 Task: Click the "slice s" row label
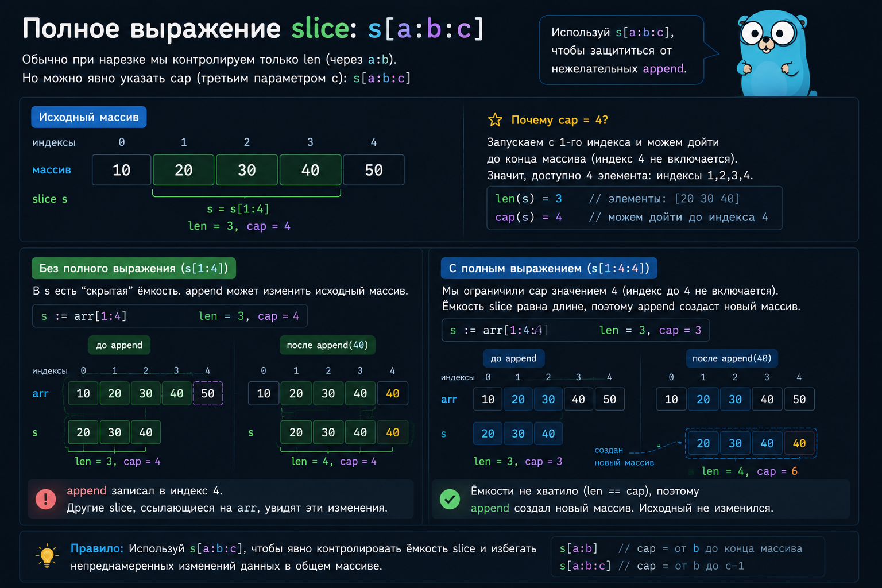50,199
